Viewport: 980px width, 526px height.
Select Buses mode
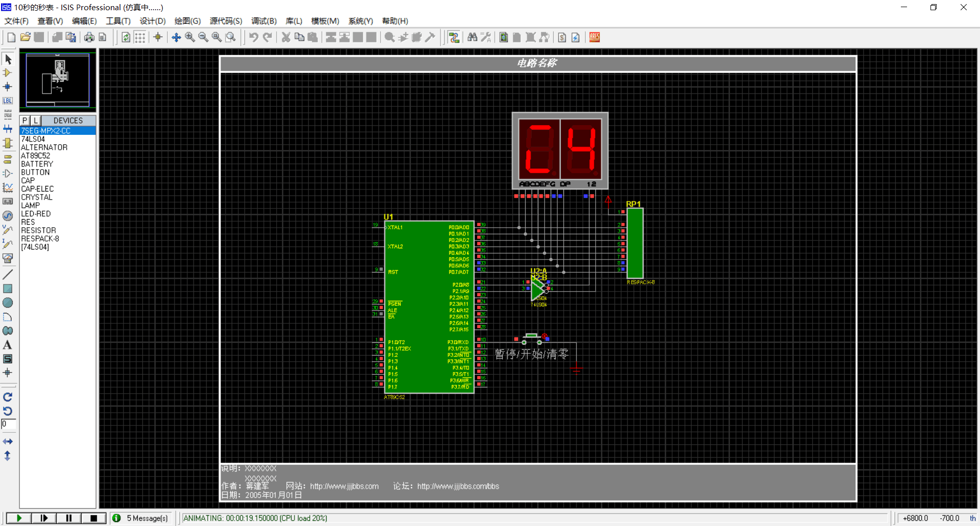(8, 129)
